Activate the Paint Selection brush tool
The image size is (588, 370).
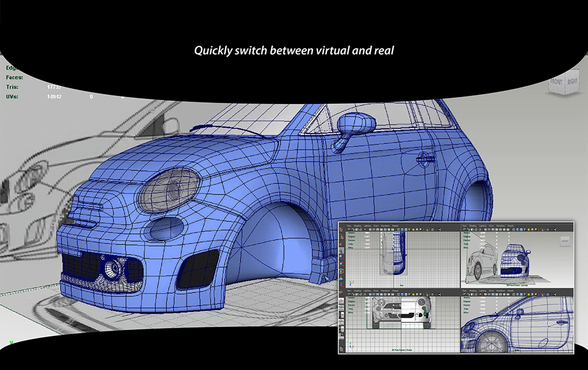[341, 244]
